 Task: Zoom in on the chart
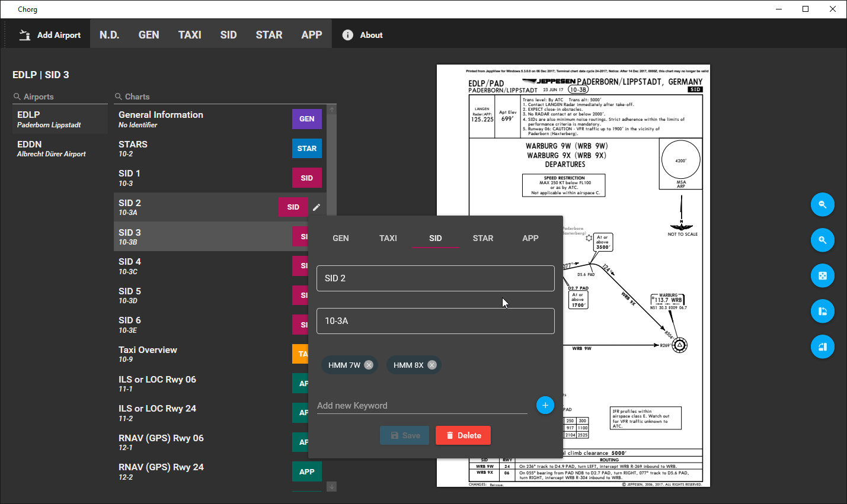[823, 240]
